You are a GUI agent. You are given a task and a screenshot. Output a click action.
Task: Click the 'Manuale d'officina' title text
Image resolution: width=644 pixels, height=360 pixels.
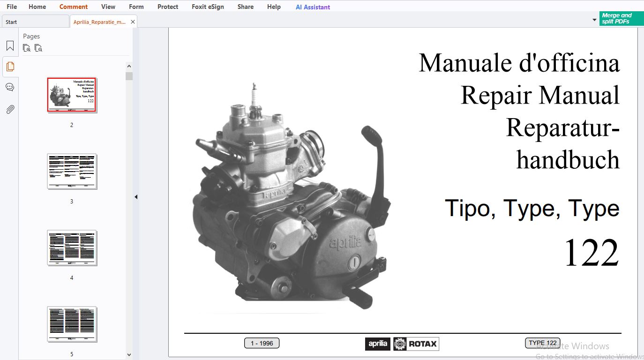(519, 63)
